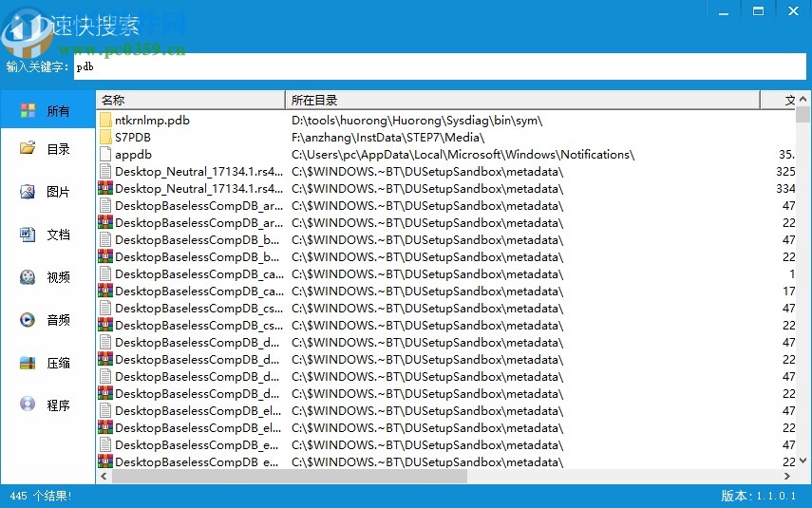Image resolution: width=812 pixels, height=508 pixels.
Task: Focus the keyword input containing pdb
Action: tap(440, 66)
